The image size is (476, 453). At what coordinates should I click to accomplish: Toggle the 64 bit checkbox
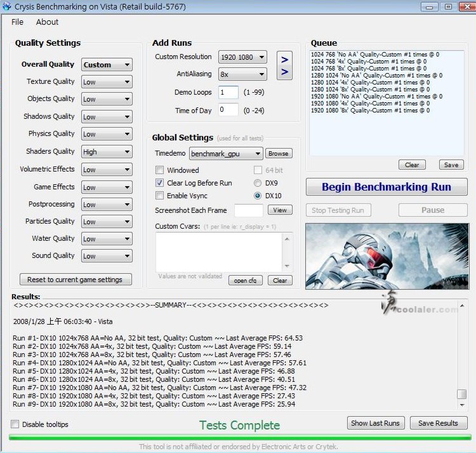click(x=258, y=170)
